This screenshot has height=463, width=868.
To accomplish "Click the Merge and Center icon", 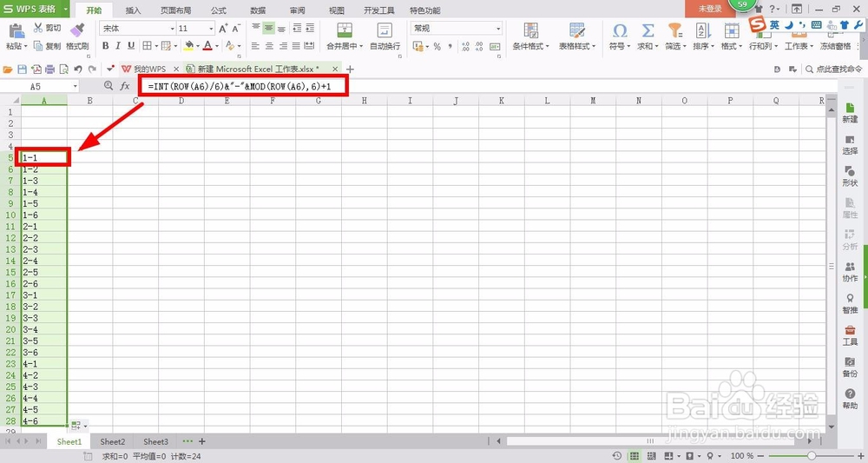I will (x=345, y=30).
